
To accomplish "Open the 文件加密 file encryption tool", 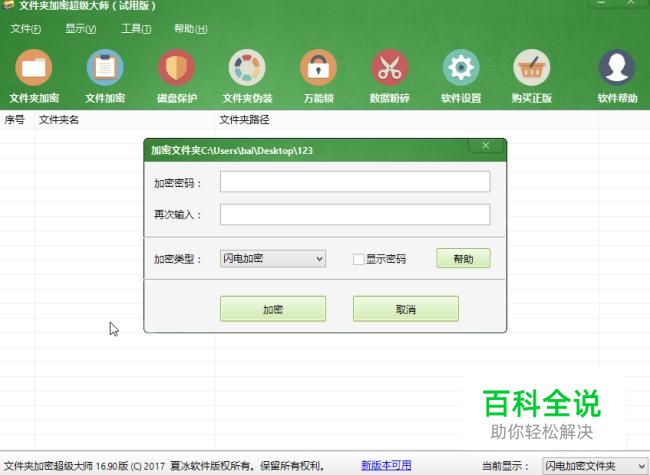I will [x=105, y=76].
